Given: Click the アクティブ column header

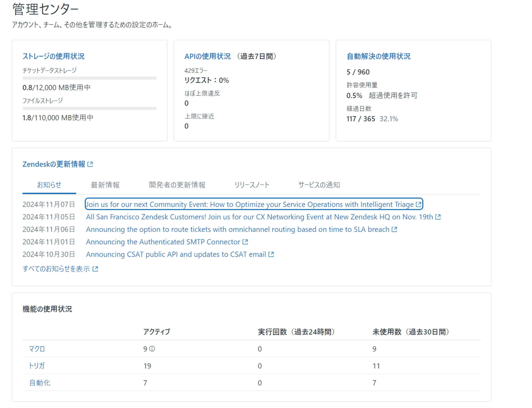Looking at the screenshot, I should pos(157,332).
